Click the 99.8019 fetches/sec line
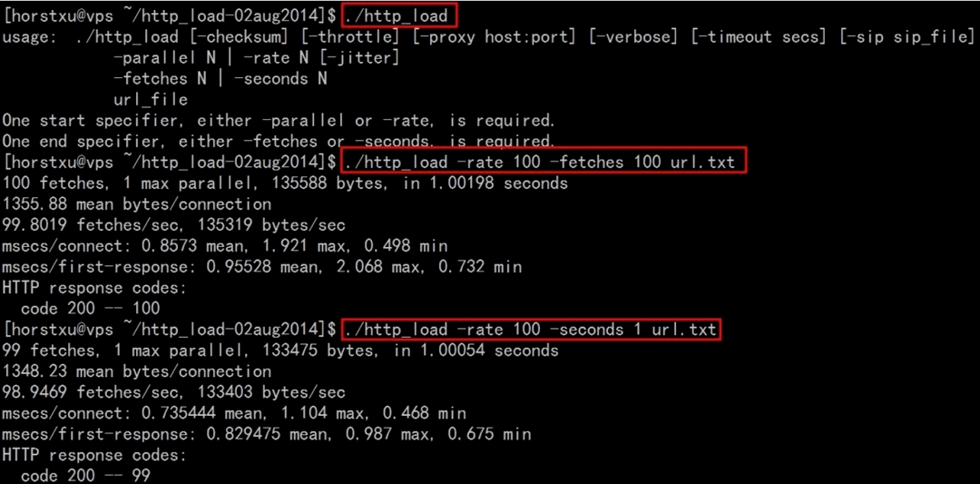 (x=173, y=225)
